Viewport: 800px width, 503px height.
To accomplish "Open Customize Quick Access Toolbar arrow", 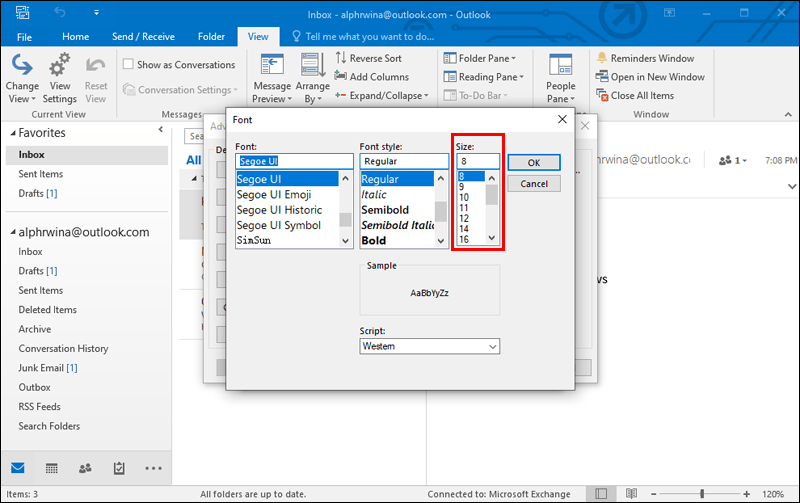I will click(x=96, y=12).
